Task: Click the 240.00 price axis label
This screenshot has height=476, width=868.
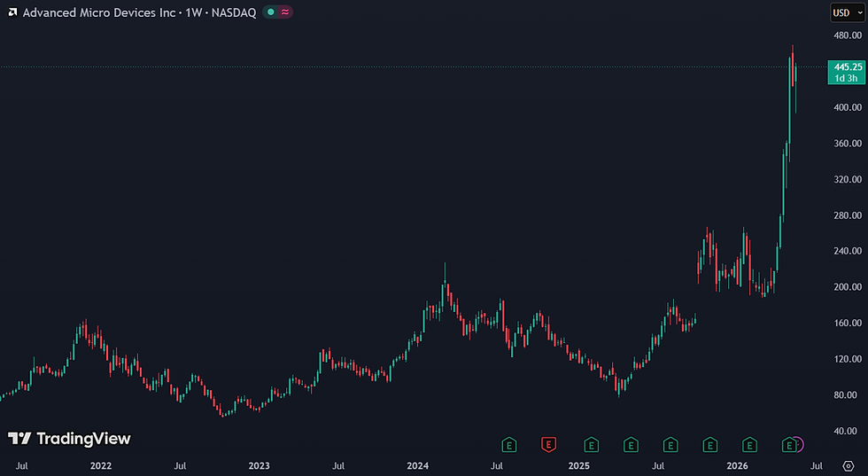Action: point(848,251)
